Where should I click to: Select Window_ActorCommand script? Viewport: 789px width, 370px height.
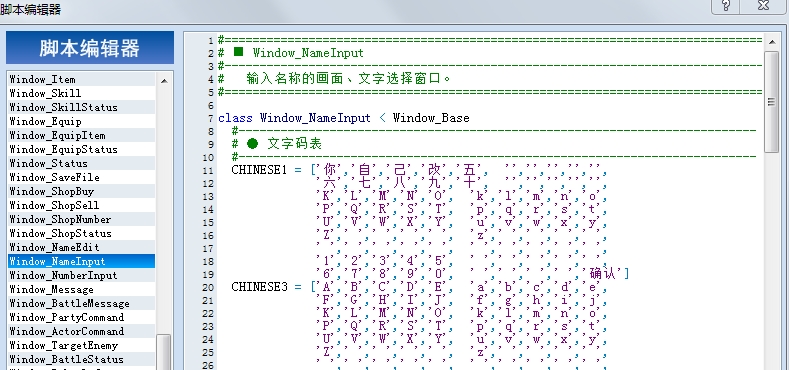[x=82, y=331]
